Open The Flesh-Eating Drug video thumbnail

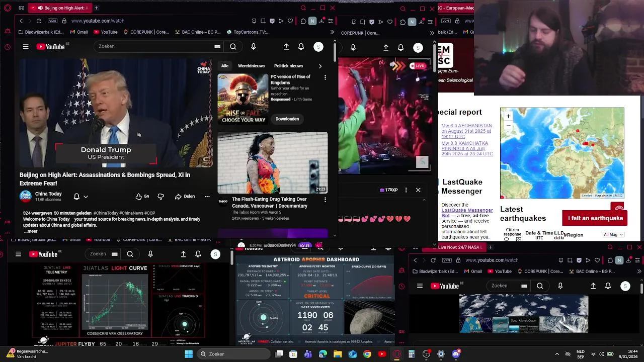click(272, 163)
